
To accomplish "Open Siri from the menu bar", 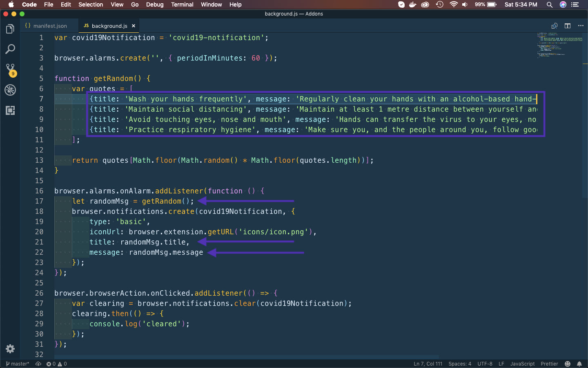I will click(x=563, y=4).
